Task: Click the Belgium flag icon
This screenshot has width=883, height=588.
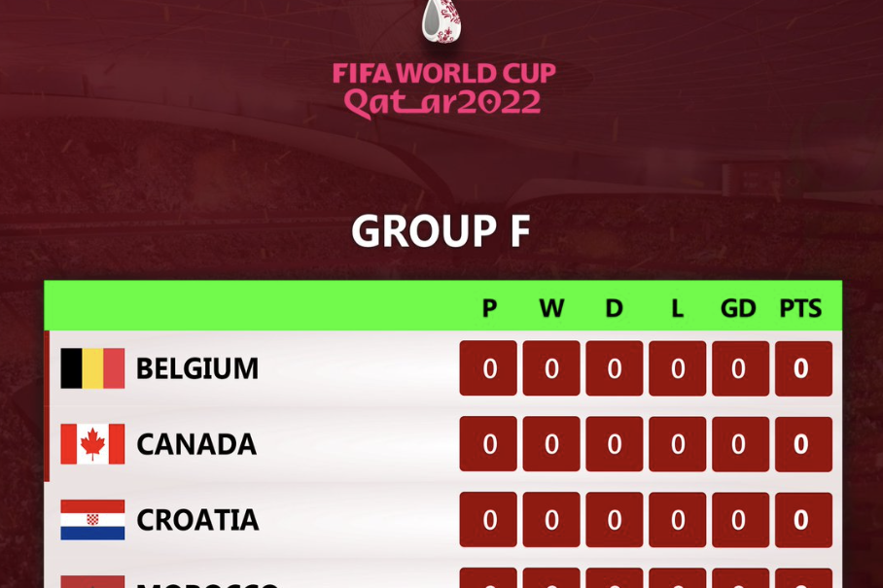Action: tap(92, 368)
